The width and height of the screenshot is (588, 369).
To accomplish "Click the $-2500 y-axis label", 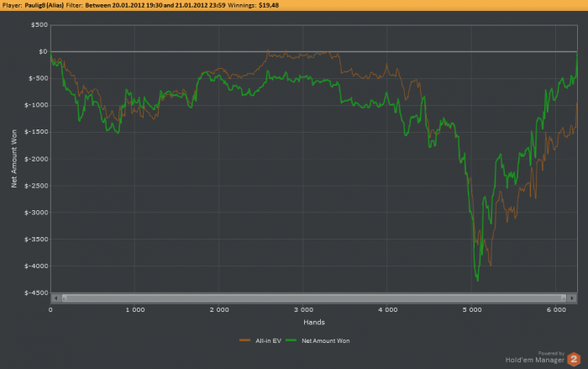I will tap(36, 186).
